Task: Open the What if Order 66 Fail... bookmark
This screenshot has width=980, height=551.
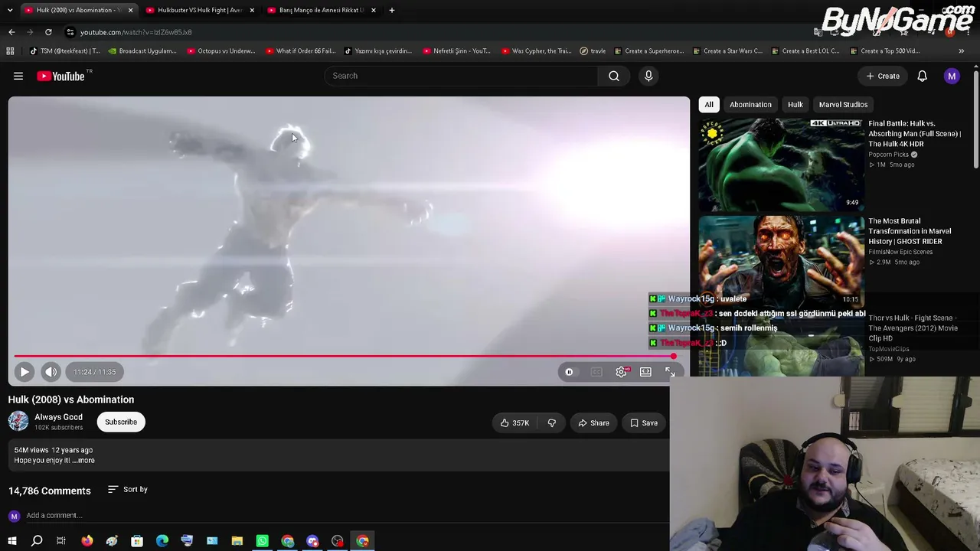Action: [300, 51]
